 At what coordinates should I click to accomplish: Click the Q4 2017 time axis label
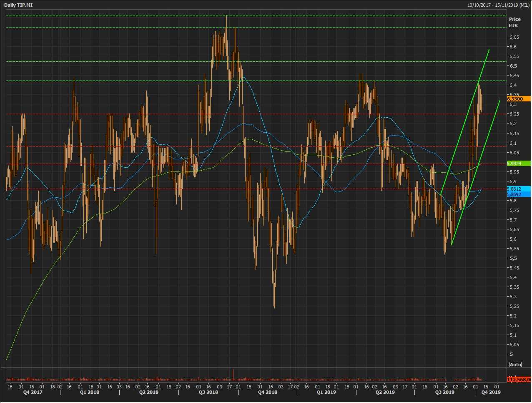click(x=33, y=392)
